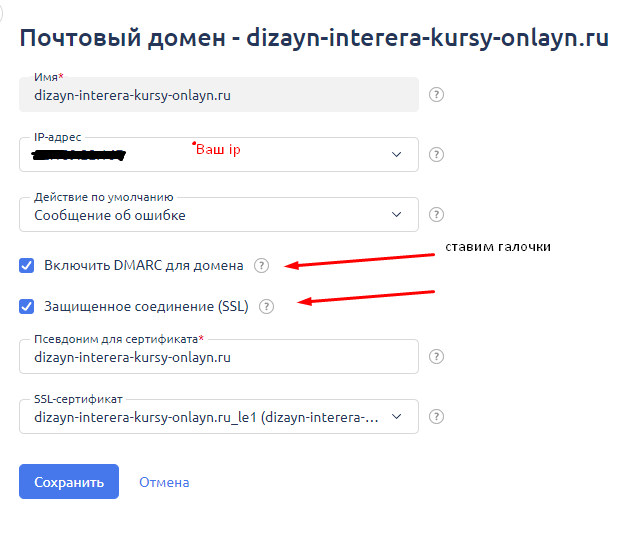This screenshot has width=631, height=533.
Task: Uncheck the Защищенное соединение (SSL) checkbox
Action: pos(26,307)
